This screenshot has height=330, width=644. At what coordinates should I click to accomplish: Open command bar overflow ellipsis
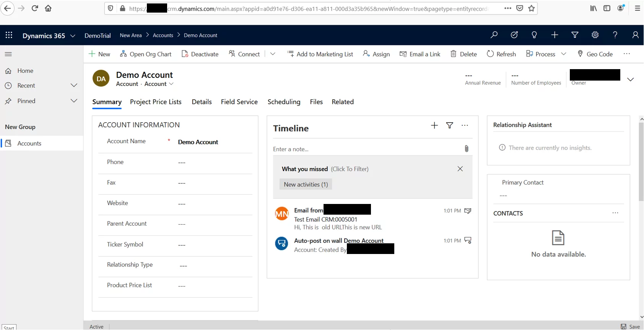click(626, 54)
